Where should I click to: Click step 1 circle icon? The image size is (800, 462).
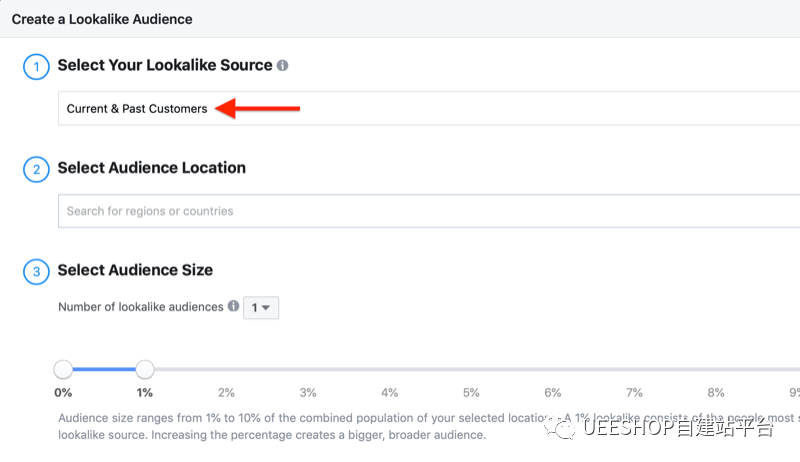pyautogui.click(x=36, y=66)
